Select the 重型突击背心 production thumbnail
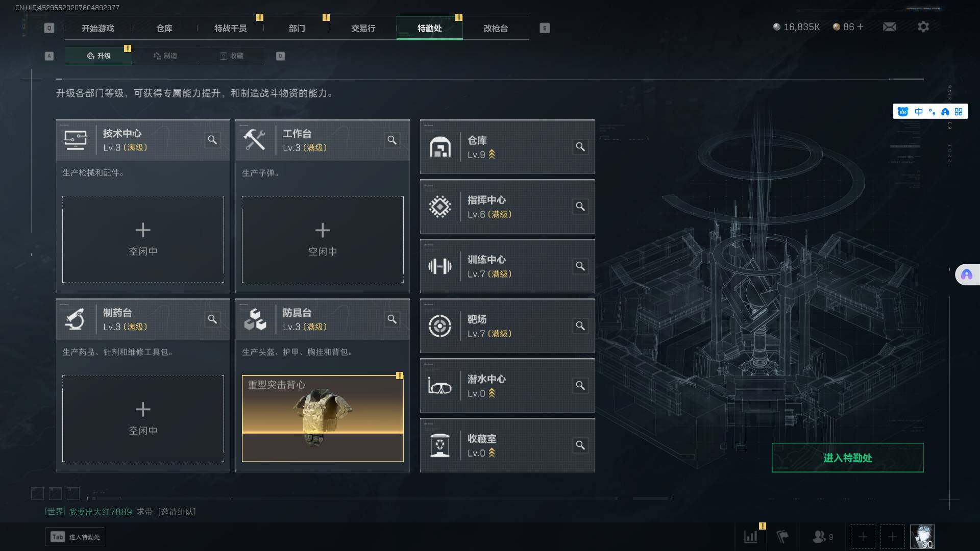 click(x=323, y=418)
